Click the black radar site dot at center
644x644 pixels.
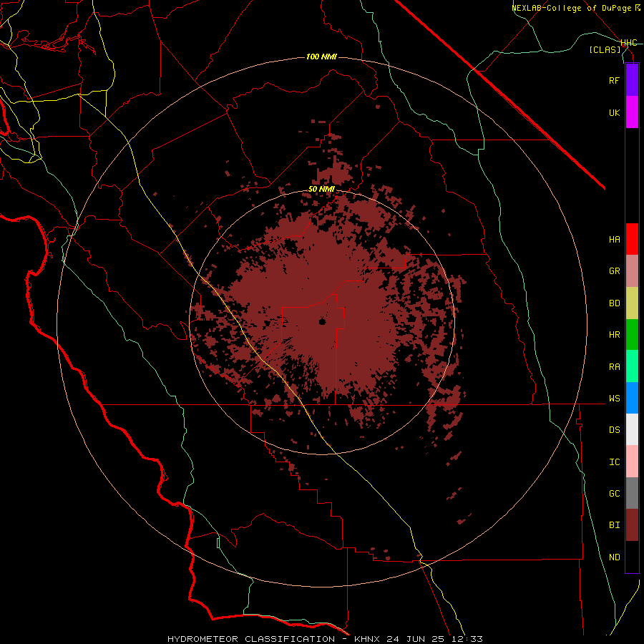tap(323, 322)
